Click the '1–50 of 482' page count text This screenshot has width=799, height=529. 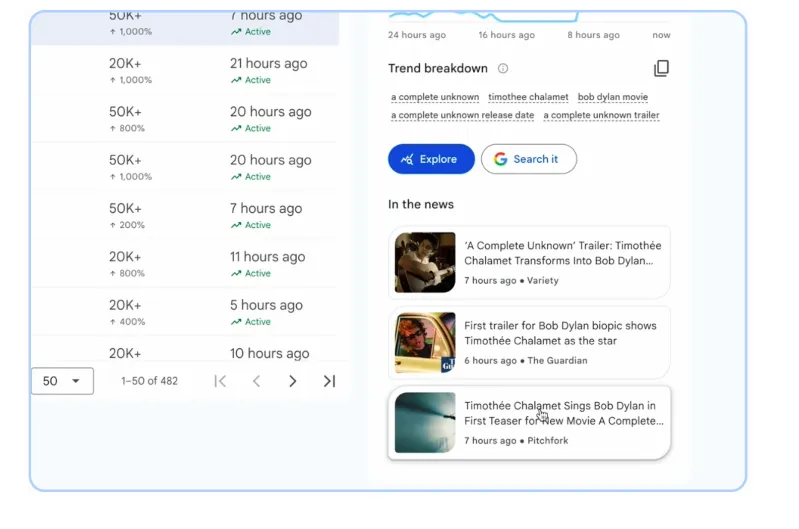(x=149, y=381)
